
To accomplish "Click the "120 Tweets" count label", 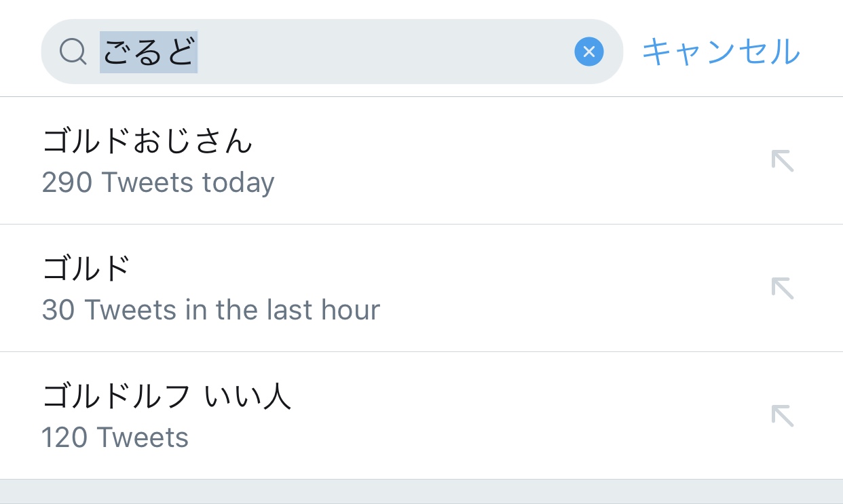I will [x=115, y=438].
